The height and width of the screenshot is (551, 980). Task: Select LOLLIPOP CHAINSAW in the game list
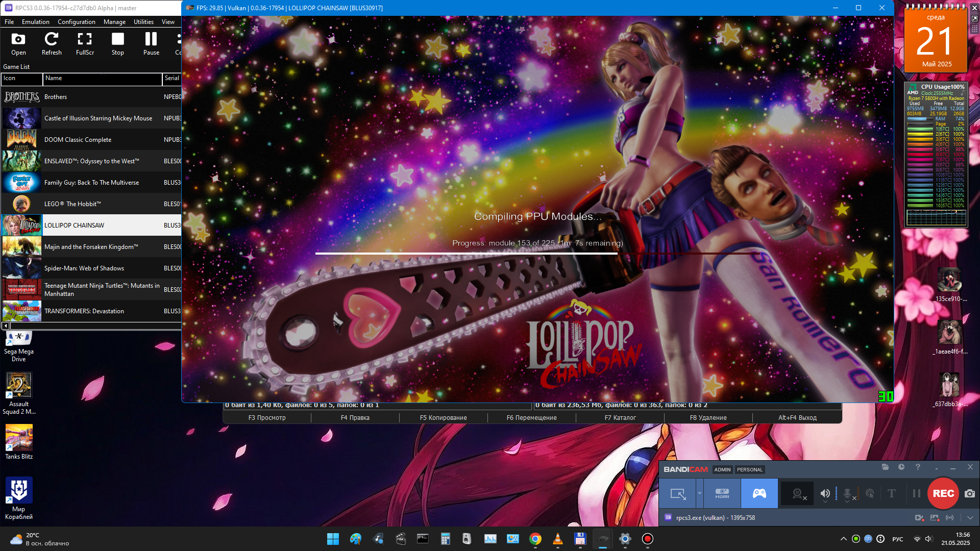point(75,226)
